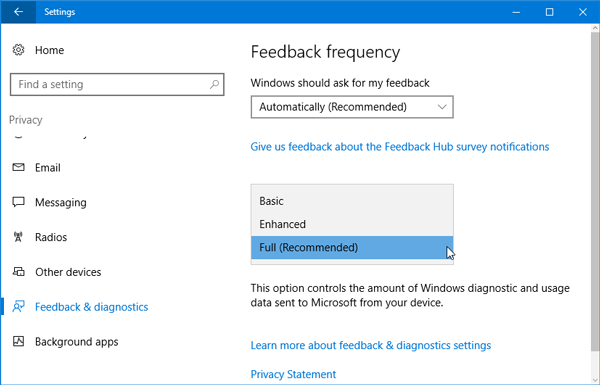Expand the dropdown using its chevron arrow
The width and height of the screenshot is (600, 385).
point(442,107)
